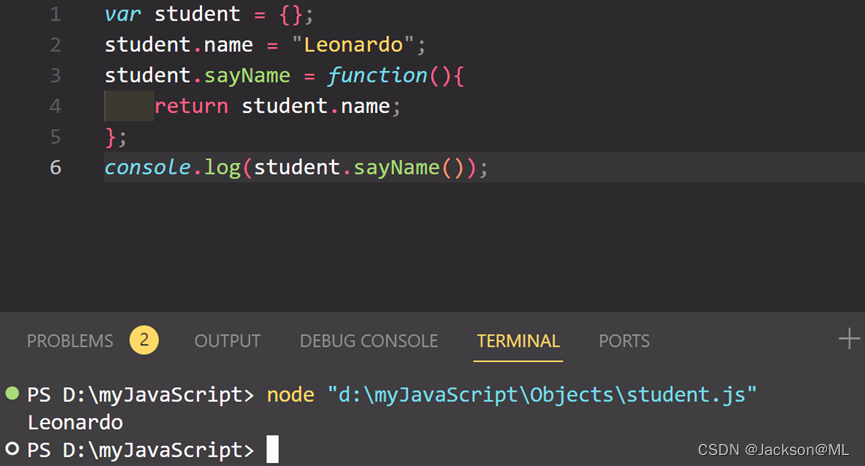Switch to the PROBLEMS tab

70,341
